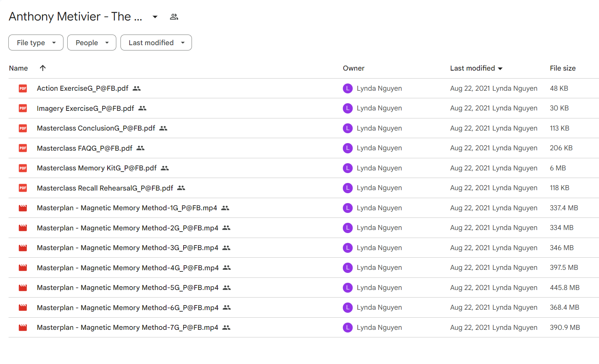This screenshot has width=599, height=364.
Task: Click the 445.8 MB file size cell
Action: (x=565, y=288)
